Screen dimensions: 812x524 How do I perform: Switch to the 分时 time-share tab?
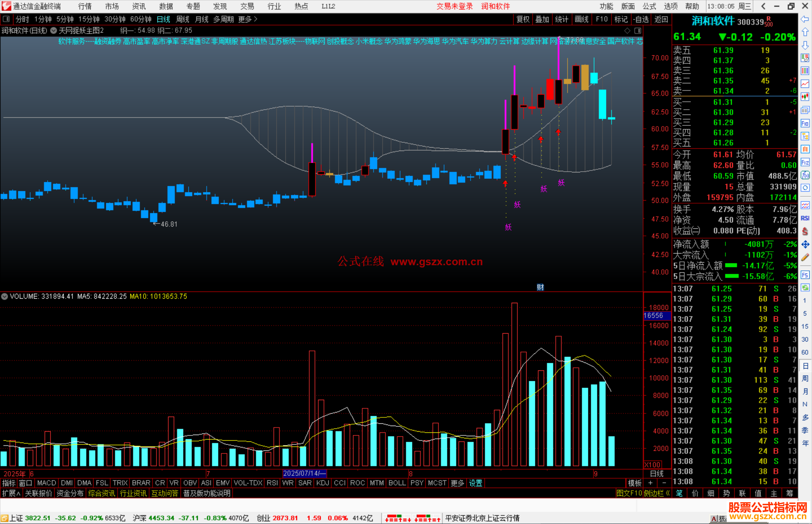tap(22, 19)
